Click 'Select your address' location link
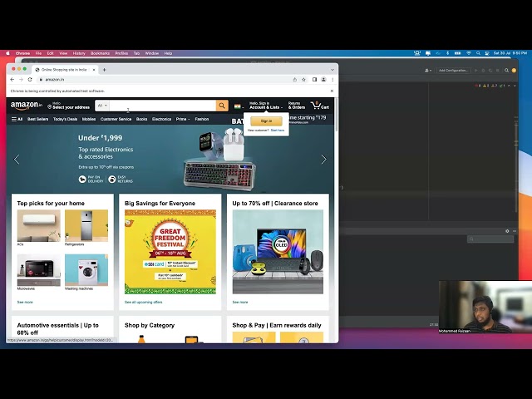Viewport: 532px width, 399px height. (x=68, y=106)
